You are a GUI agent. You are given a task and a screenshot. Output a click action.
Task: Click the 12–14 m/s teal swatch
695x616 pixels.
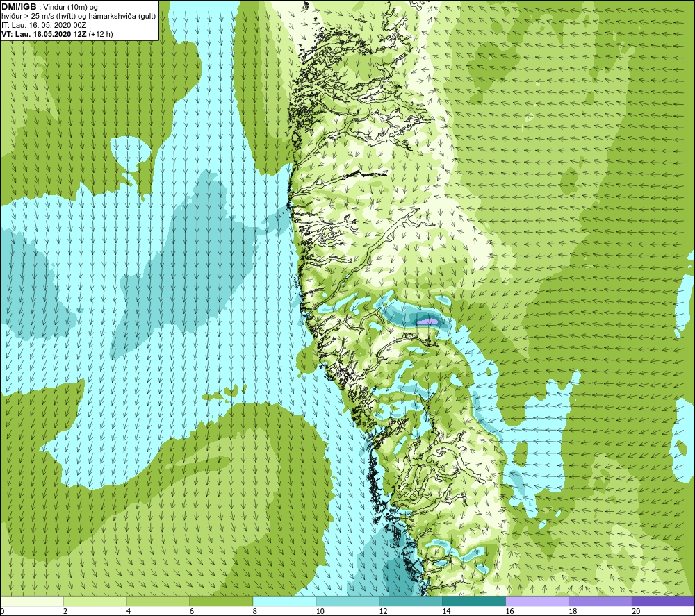[411, 601]
